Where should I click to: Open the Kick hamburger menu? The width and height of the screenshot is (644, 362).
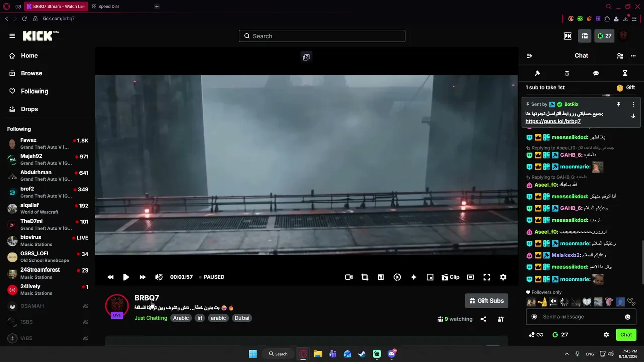12,36
